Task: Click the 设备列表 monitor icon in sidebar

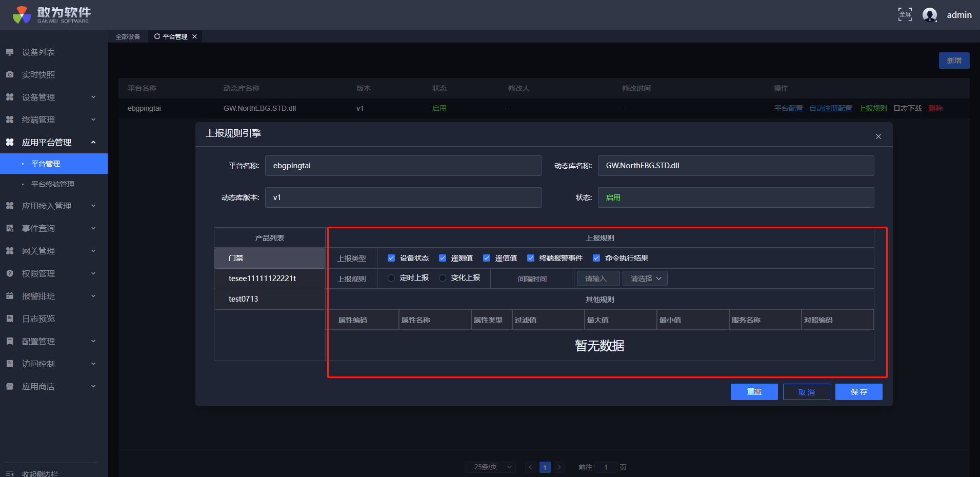Action: point(10,52)
